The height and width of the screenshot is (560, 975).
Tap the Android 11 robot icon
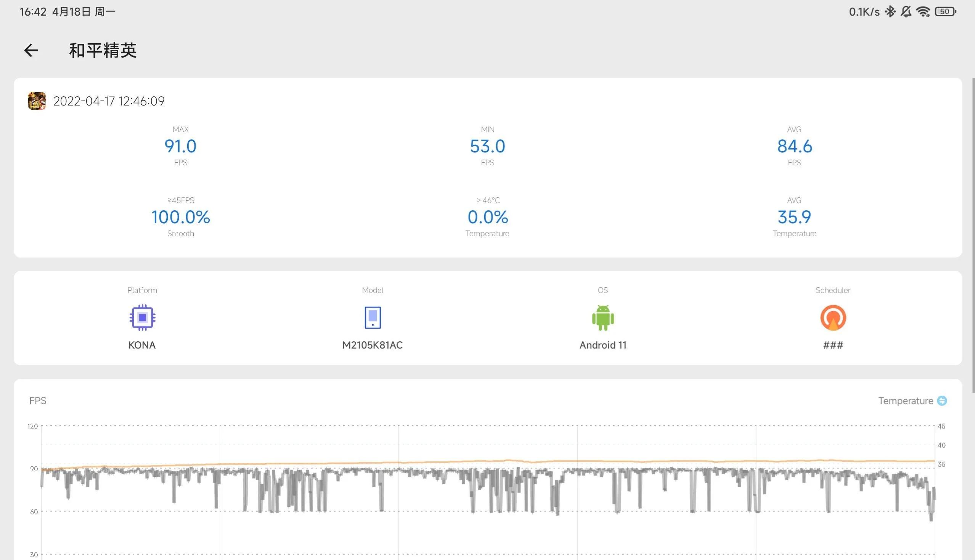(x=603, y=318)
